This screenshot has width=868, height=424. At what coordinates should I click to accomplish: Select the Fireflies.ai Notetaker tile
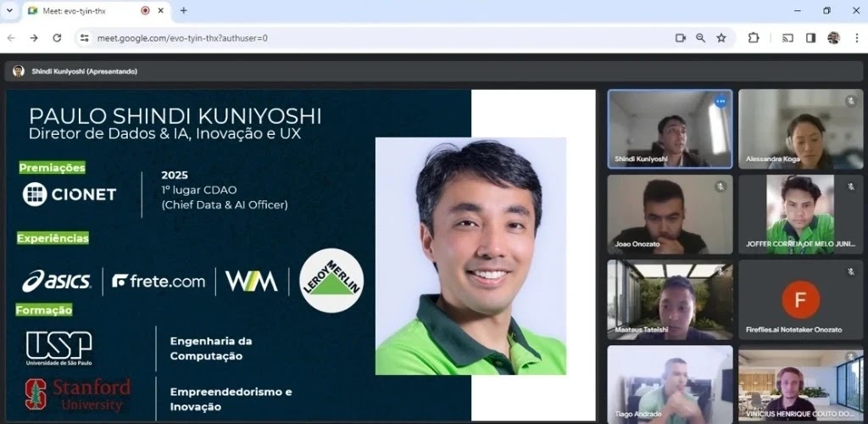tap(800, 300)
